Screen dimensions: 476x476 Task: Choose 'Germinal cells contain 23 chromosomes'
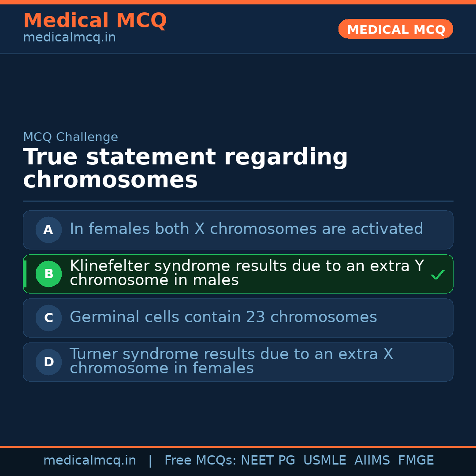[x=223, y=317]
